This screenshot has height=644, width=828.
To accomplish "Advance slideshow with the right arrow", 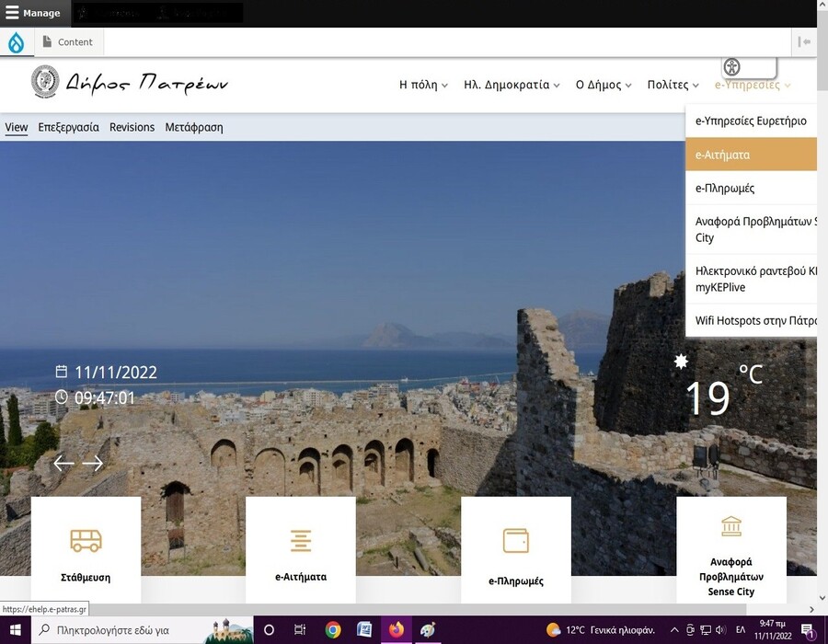I will click(x=93, y=464).
